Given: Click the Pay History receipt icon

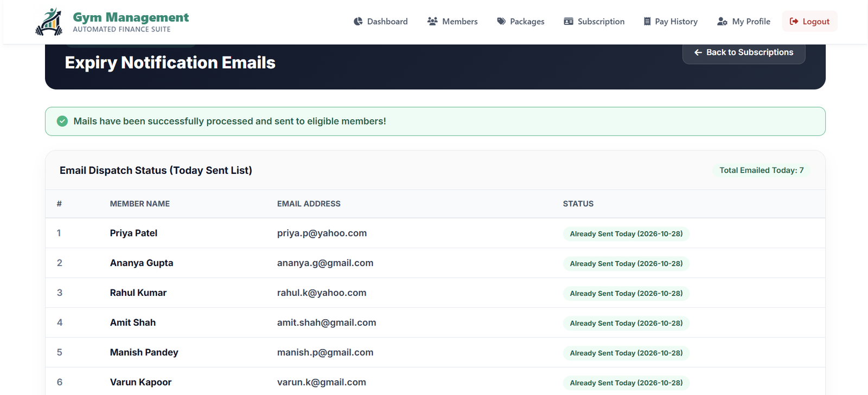Looking at the screenshot, I should tap(647, 22).
